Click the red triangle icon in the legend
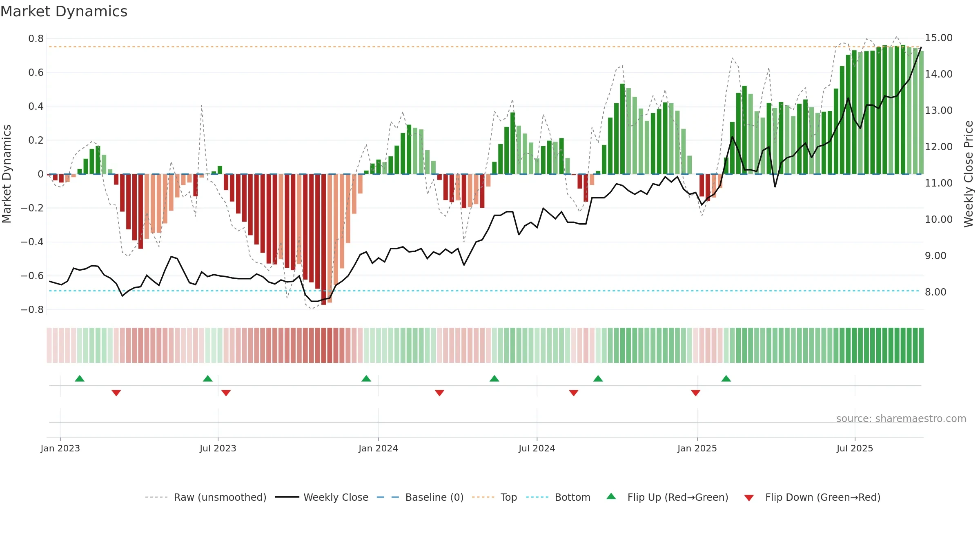The image size is (980, 551). pyautogui.click(x=749, y=498)
